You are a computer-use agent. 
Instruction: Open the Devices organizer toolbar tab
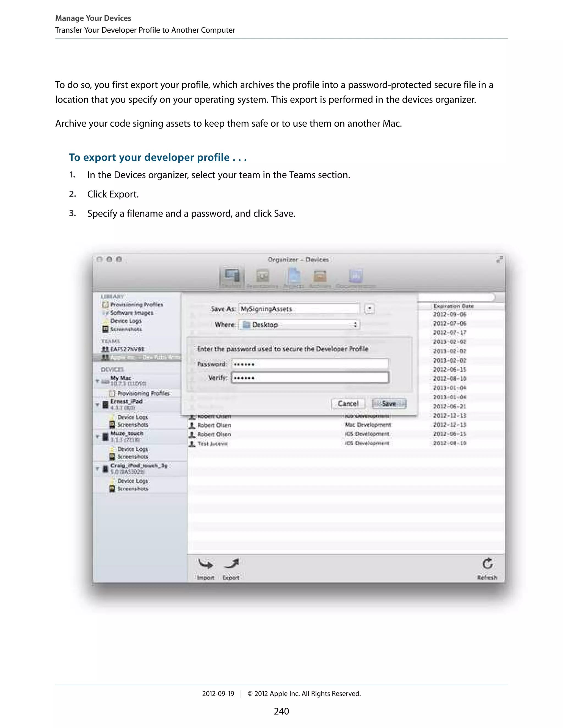232,278
